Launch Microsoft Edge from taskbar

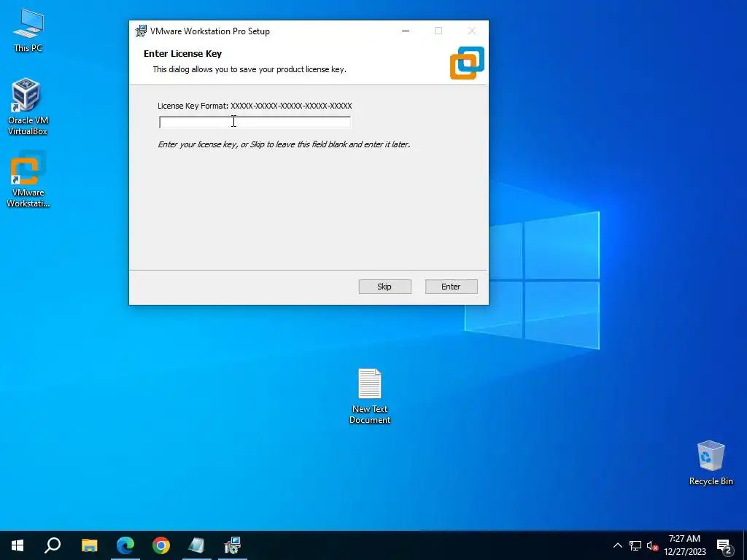[125, 545]
